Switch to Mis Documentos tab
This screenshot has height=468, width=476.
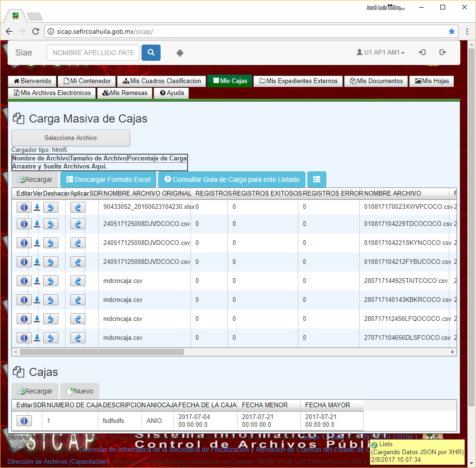pyautogui.click(x=376, y=81)
